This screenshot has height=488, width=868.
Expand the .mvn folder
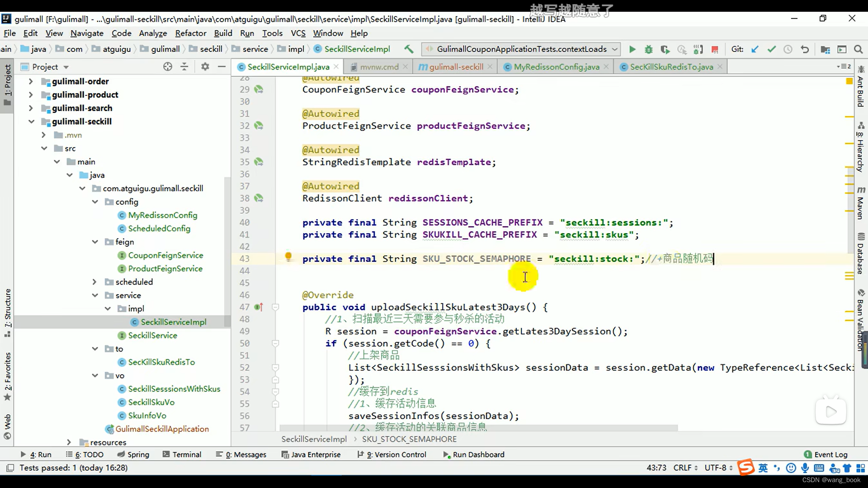[43, 135]
